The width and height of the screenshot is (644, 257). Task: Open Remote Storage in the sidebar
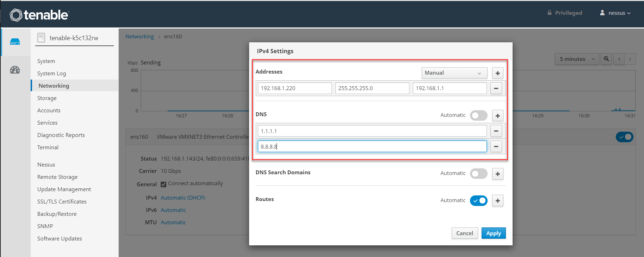pos(57,177)
